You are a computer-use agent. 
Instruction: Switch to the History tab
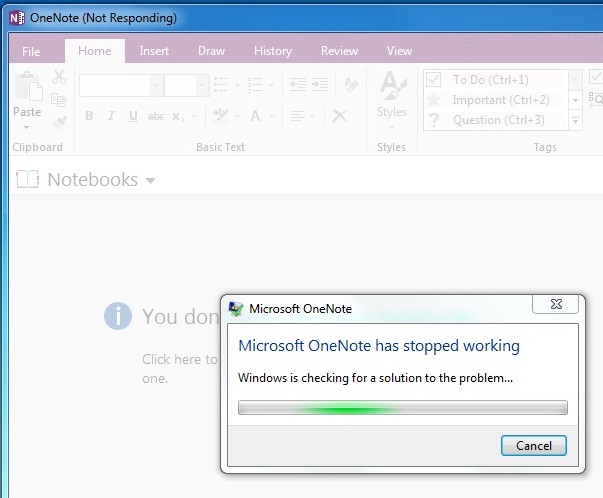[273, 51]
